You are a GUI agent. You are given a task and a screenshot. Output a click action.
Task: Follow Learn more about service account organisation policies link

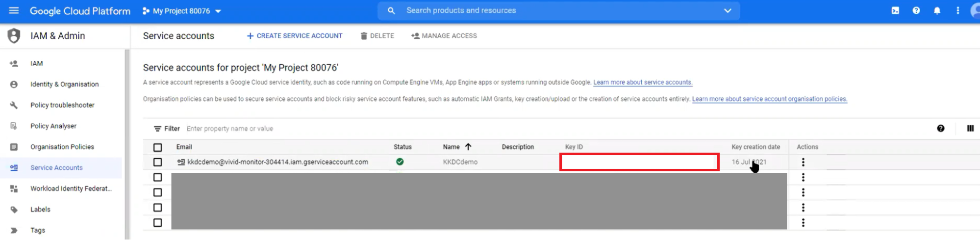(770, 99)
